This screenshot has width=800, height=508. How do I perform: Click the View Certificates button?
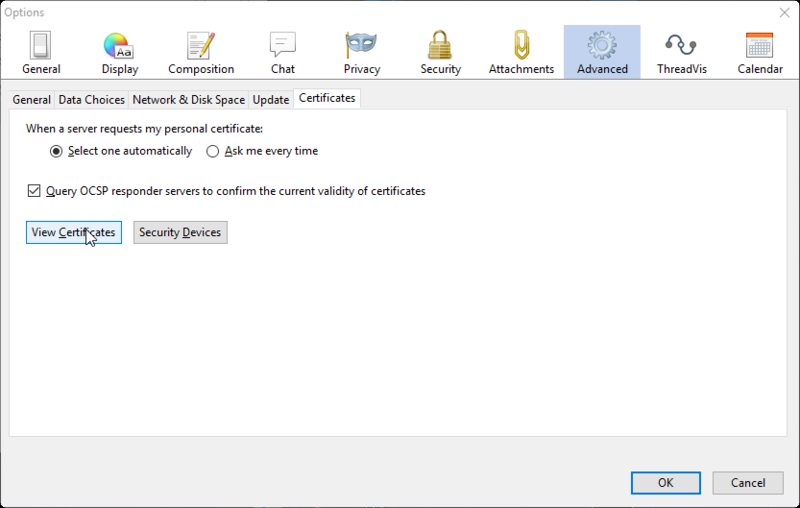(73, 232)
